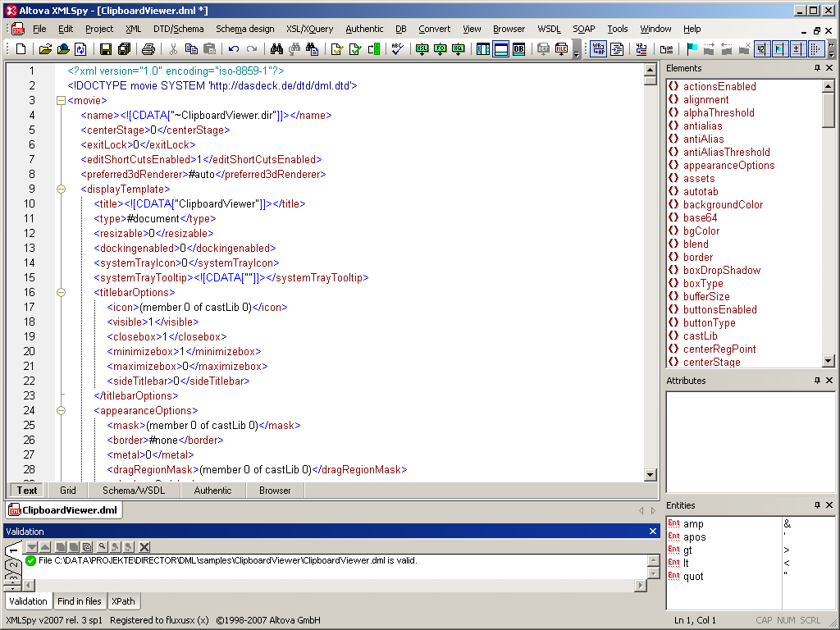Click copy-all messages icon in Validation toolbar

[87, 547]
